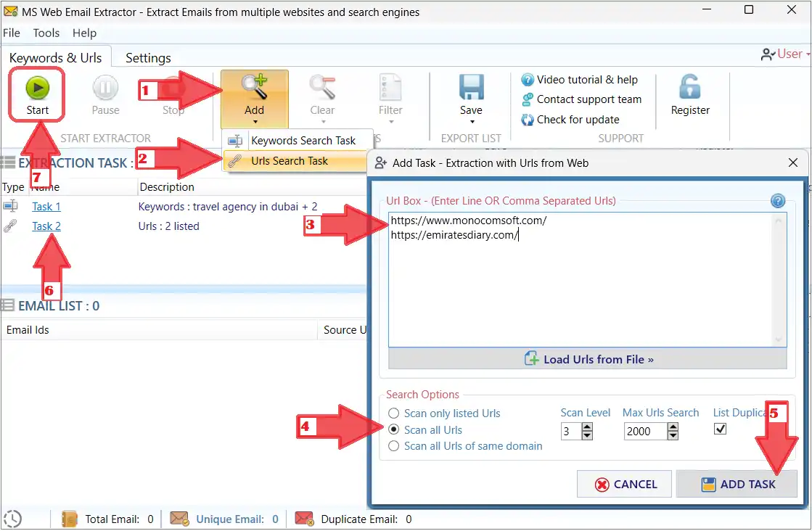
Task: Click the history clock icon in status bar
Action: [12, 519]
